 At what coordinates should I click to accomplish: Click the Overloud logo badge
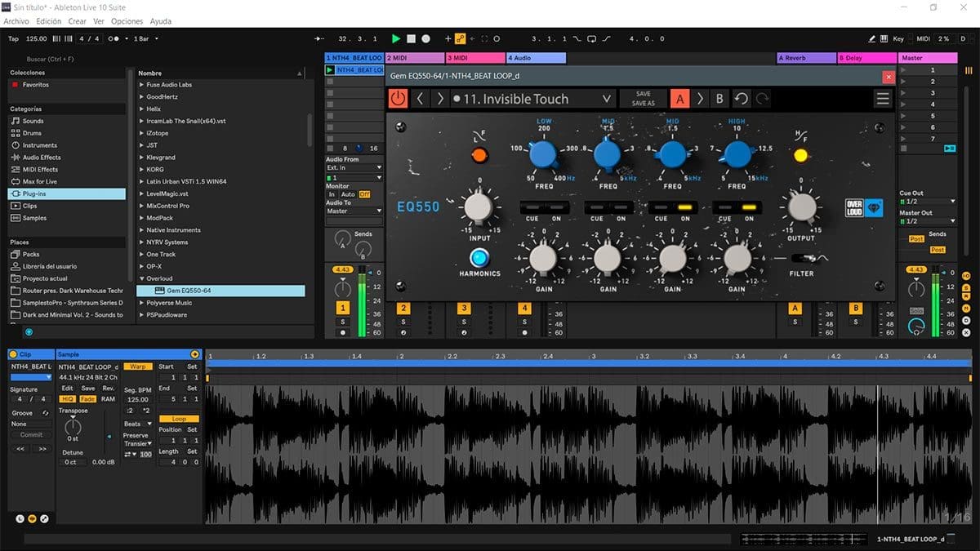(864, 207)
